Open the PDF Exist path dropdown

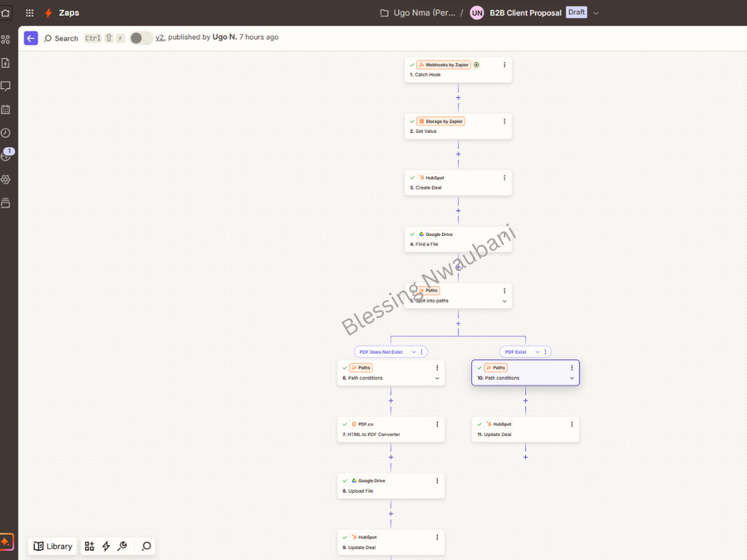[537, 352]
